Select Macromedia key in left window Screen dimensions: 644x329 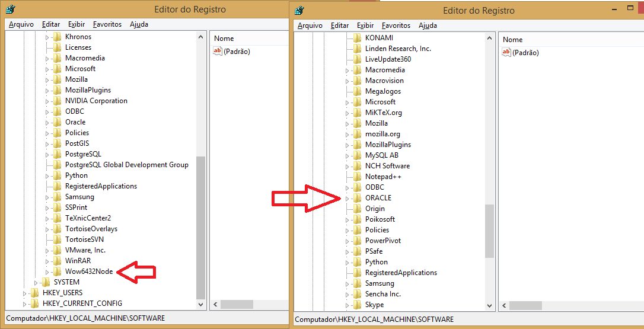click(85, 58)
